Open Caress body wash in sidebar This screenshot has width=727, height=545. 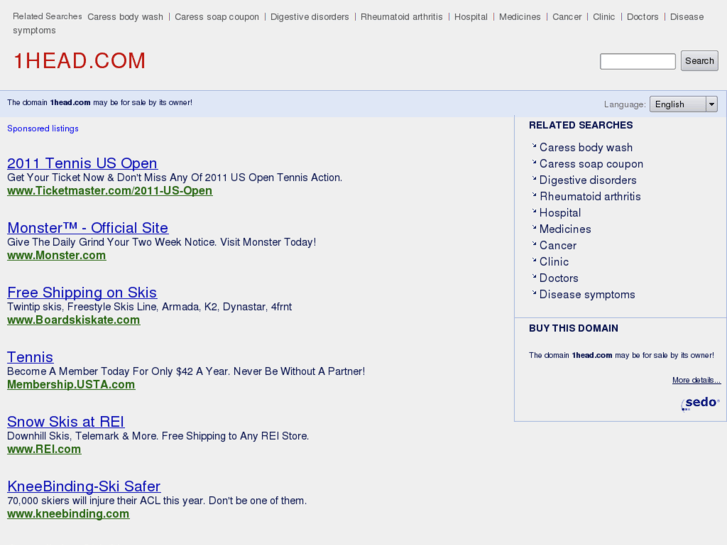[x=586, y=147]
